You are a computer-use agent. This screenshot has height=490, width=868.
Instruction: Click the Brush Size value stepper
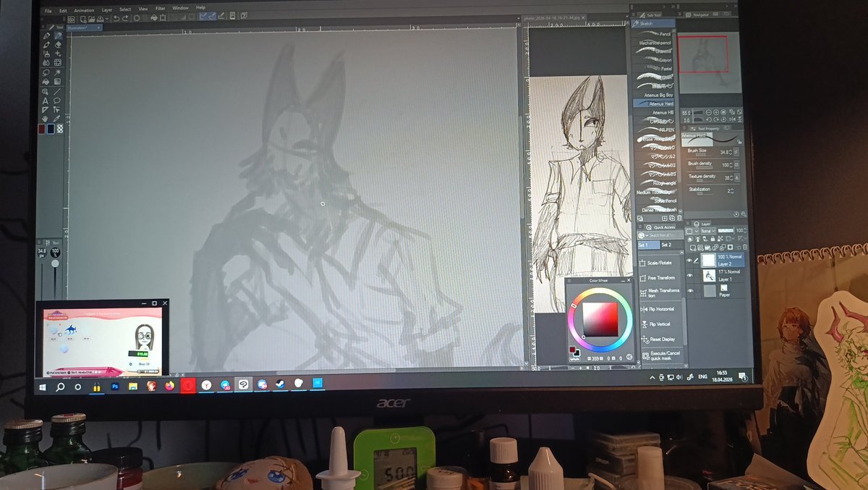[x=731, y=152]
